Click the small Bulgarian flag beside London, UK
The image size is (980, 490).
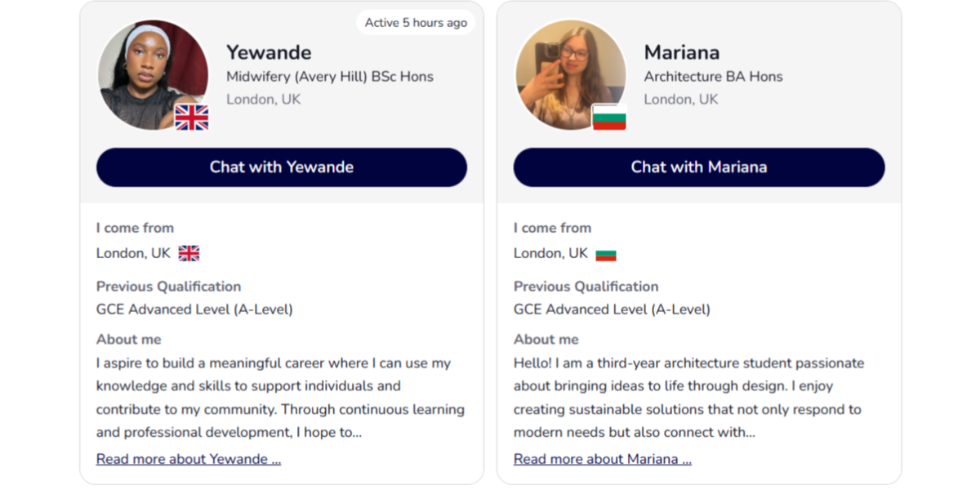(606, 254)
